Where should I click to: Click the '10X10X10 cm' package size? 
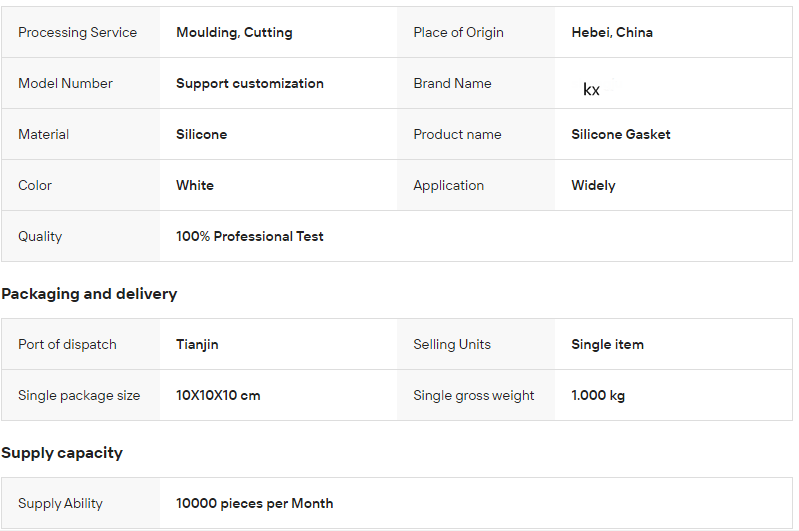218,395
